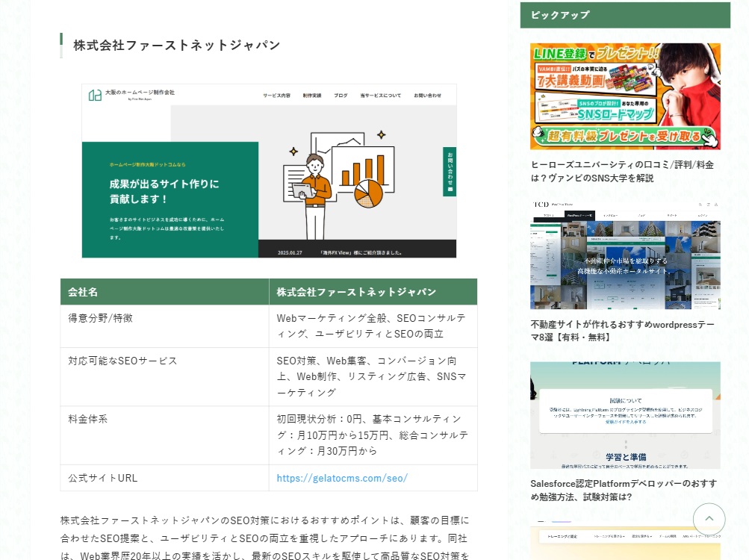
Task: Click the SEO対策、Web集客 services cell
Action: tap(373, 377)
